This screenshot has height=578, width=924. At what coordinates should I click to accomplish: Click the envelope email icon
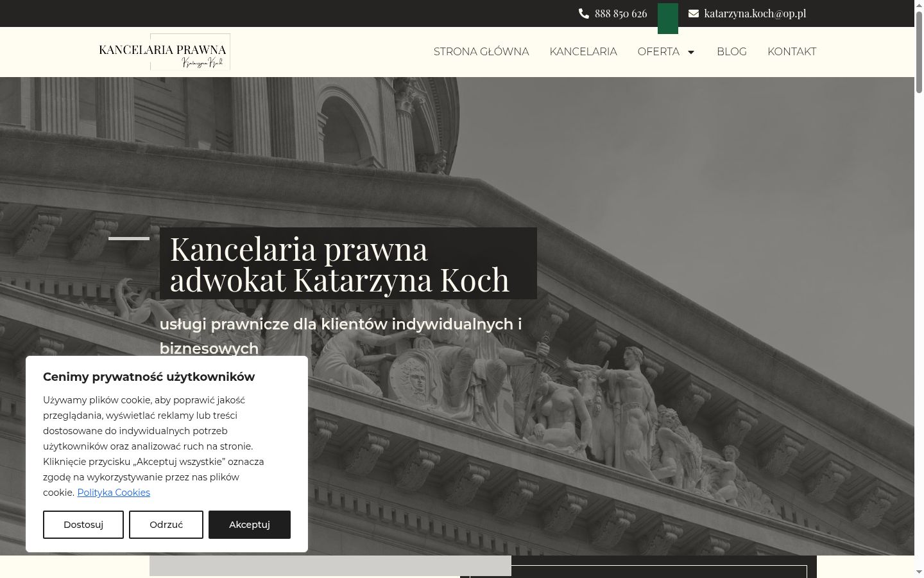click(694, 13)
